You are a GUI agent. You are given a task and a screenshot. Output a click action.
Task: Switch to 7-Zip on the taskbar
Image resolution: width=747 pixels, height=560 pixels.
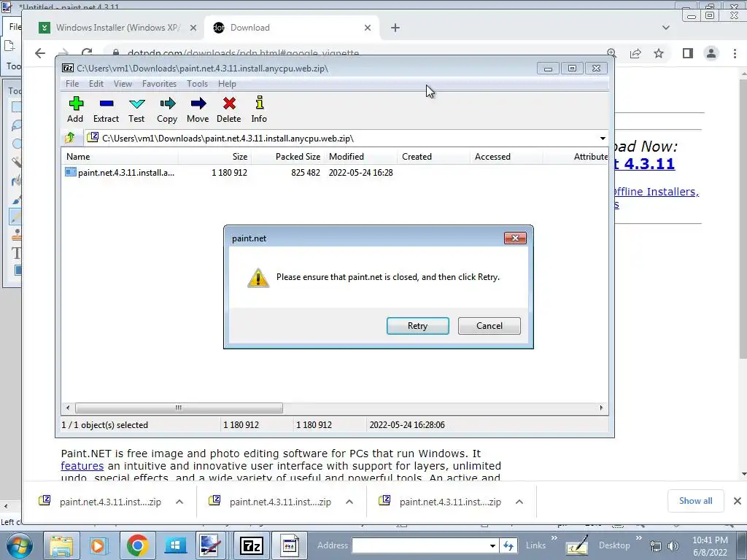click(x=251, y=545)
